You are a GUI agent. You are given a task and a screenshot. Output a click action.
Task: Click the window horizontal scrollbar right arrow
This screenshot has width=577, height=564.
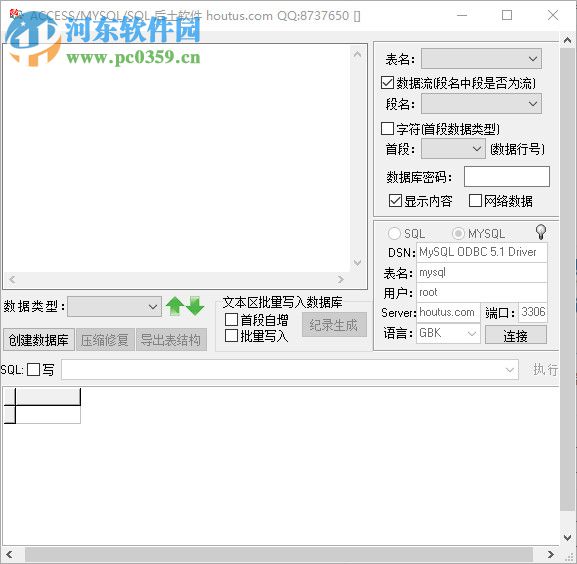[x=551, y=554]
